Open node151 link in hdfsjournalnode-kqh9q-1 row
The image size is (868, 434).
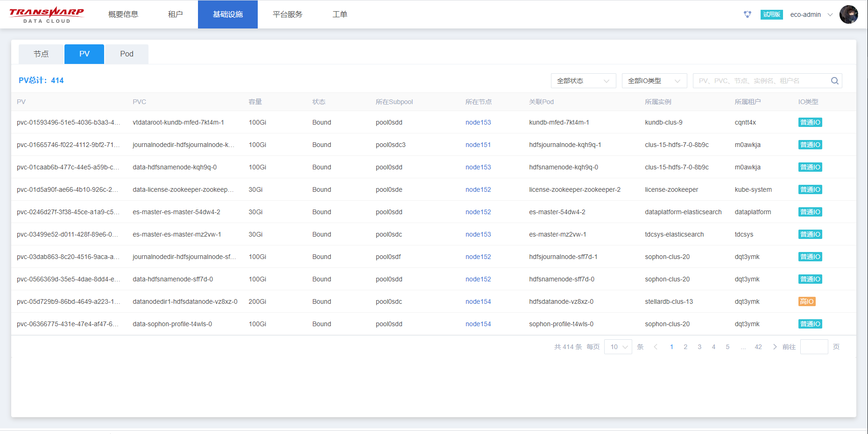(478, 145)
